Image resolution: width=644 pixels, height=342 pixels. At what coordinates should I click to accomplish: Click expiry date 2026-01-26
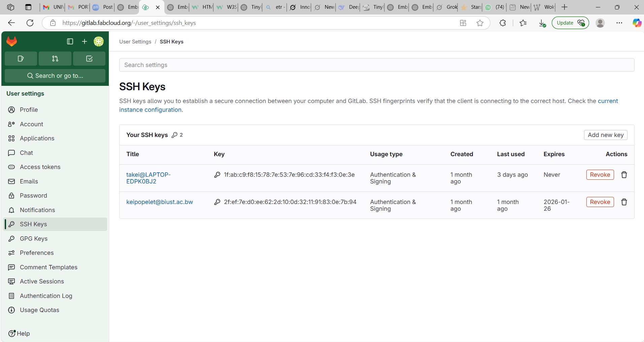(556, 205)
